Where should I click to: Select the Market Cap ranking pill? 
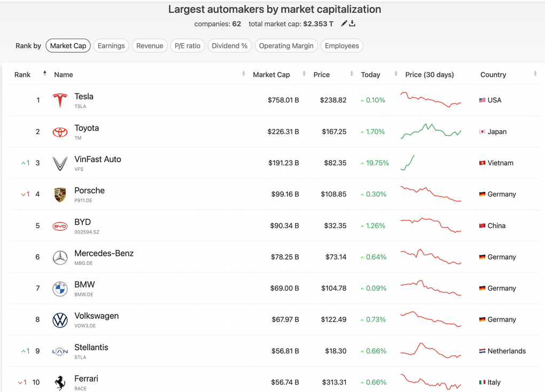[68, 46]
